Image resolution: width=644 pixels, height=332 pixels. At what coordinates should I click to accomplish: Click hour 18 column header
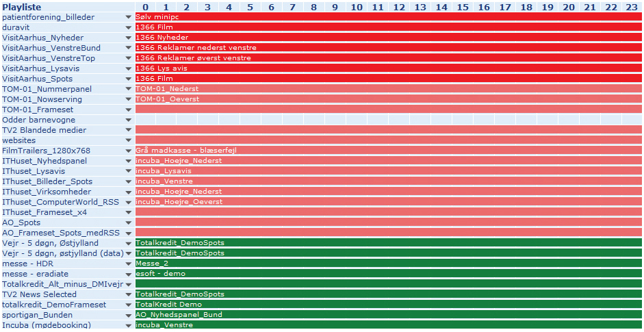point(526,7)
